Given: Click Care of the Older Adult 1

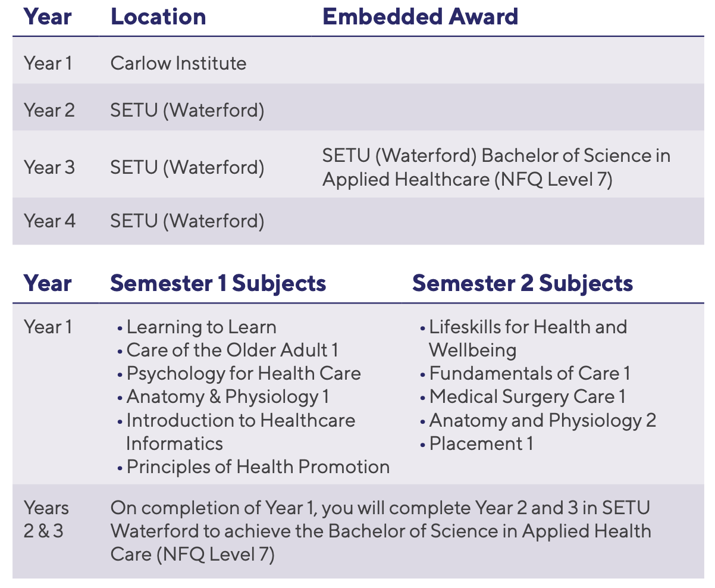Looking at the screenshot, I should coord(232,351).
